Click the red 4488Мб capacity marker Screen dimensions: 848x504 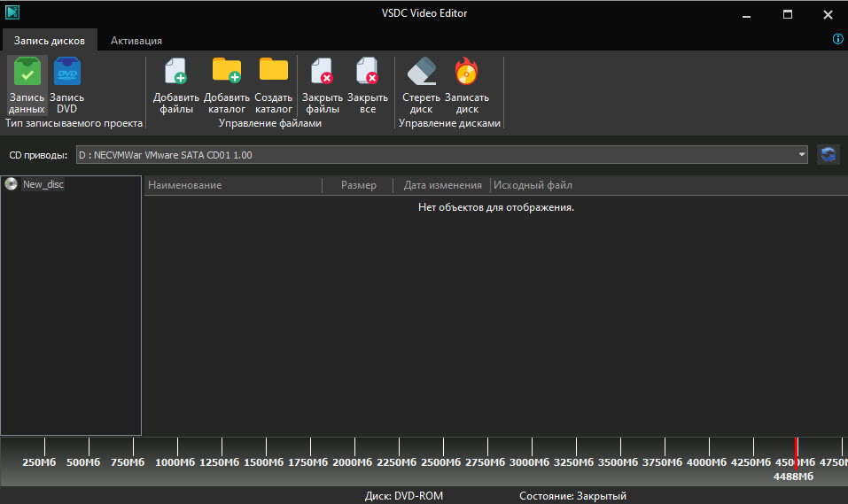(796, 454)
